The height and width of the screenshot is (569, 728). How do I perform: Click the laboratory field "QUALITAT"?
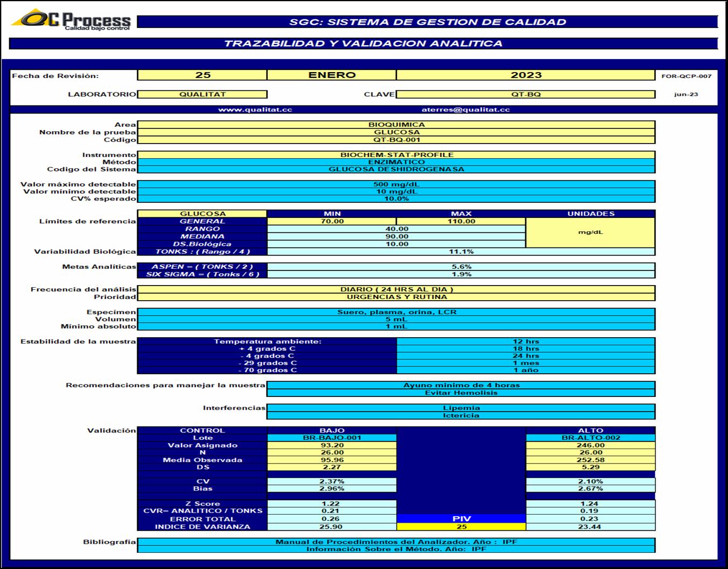(x=202, y=94)
